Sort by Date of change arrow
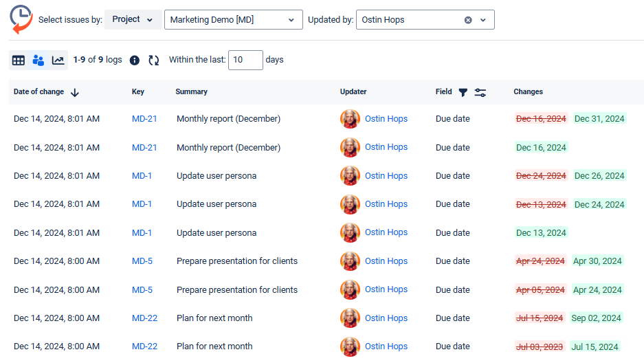 [x=75, y=92]
